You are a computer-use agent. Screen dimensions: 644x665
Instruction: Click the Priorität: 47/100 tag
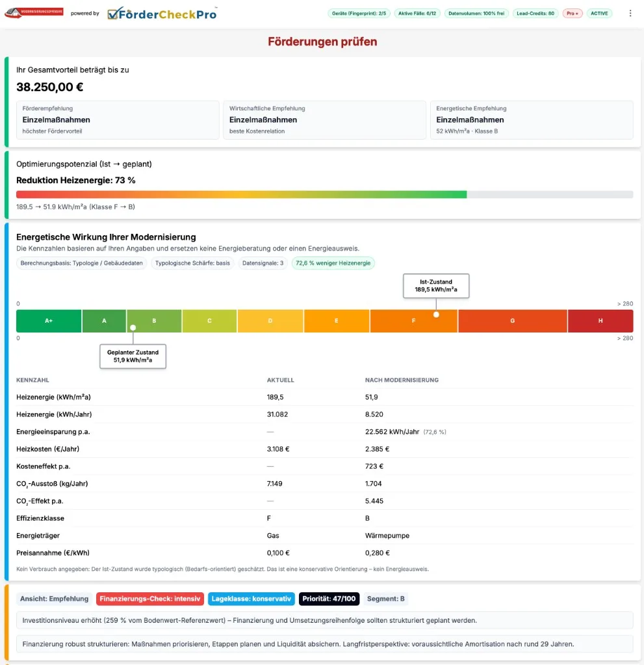click(x=329, y=599)
